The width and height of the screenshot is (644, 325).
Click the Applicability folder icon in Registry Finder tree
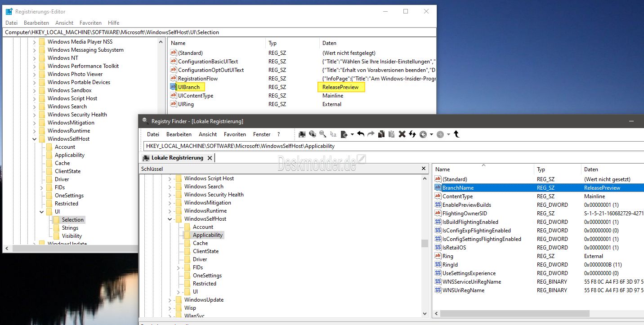[188, 235]
